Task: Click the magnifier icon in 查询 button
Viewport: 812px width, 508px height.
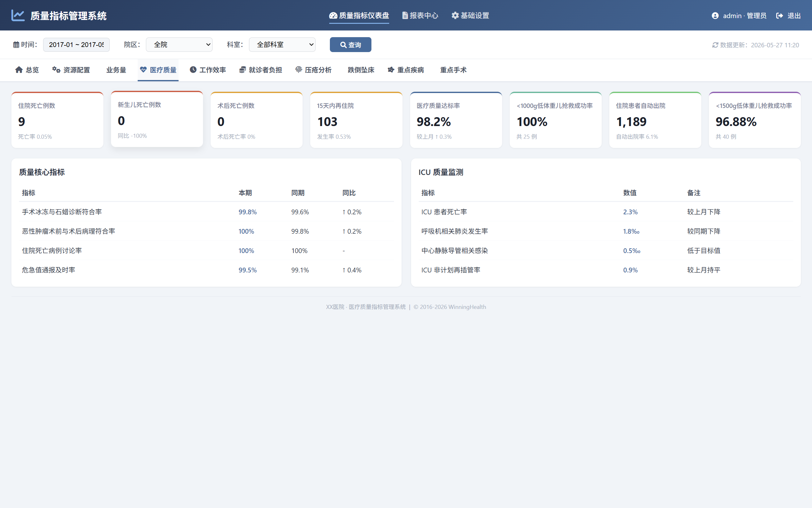Action: click(343, 45)
